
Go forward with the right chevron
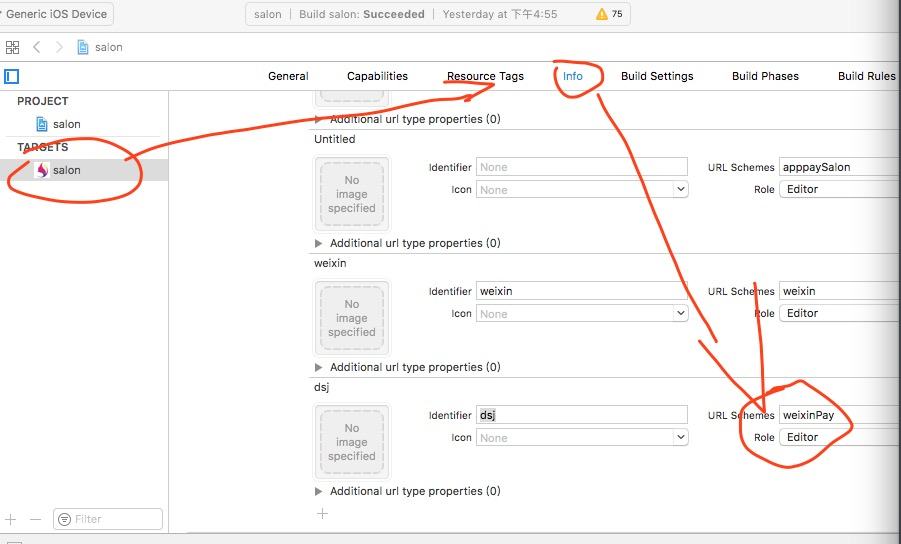point(59,47)
